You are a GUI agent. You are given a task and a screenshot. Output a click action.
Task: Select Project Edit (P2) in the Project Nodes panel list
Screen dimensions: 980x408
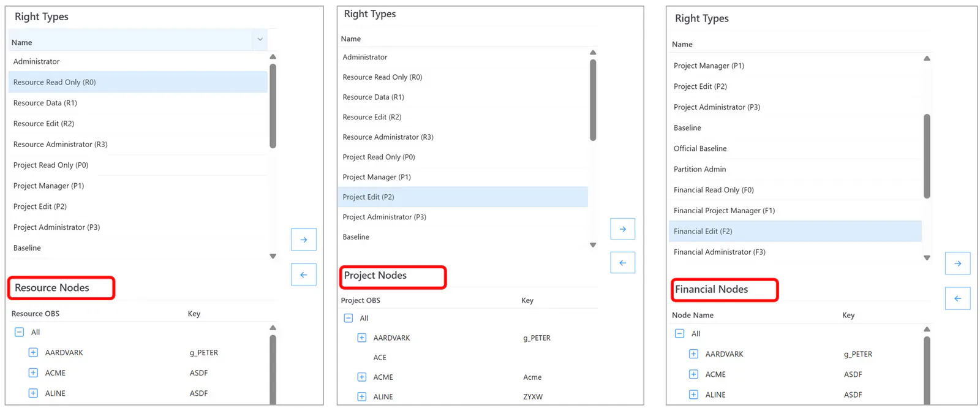click(x=462, y=197)
